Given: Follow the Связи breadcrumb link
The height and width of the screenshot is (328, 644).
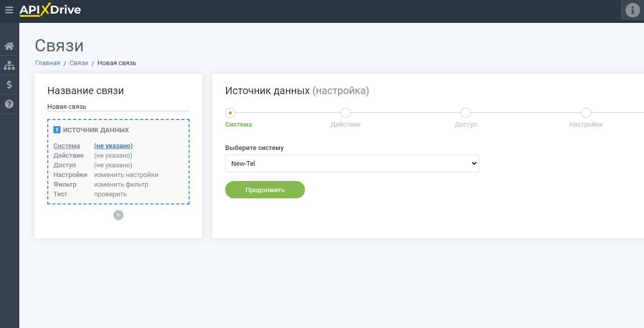Looking at the screenshot, I should click(79, 63).
